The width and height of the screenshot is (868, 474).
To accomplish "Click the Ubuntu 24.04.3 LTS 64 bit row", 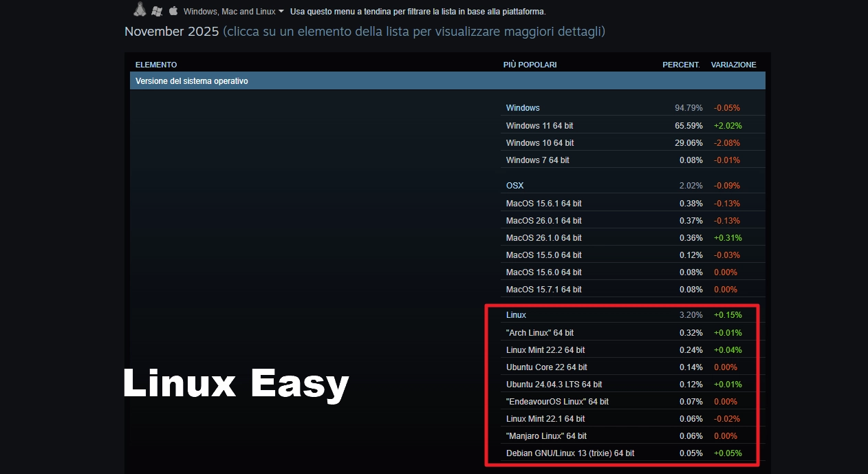I will 554,385.
